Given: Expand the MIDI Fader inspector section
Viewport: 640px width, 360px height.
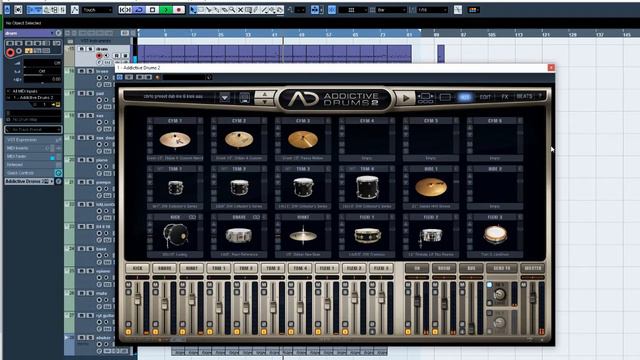Looking at the screenshot, I should click(33, 156).
